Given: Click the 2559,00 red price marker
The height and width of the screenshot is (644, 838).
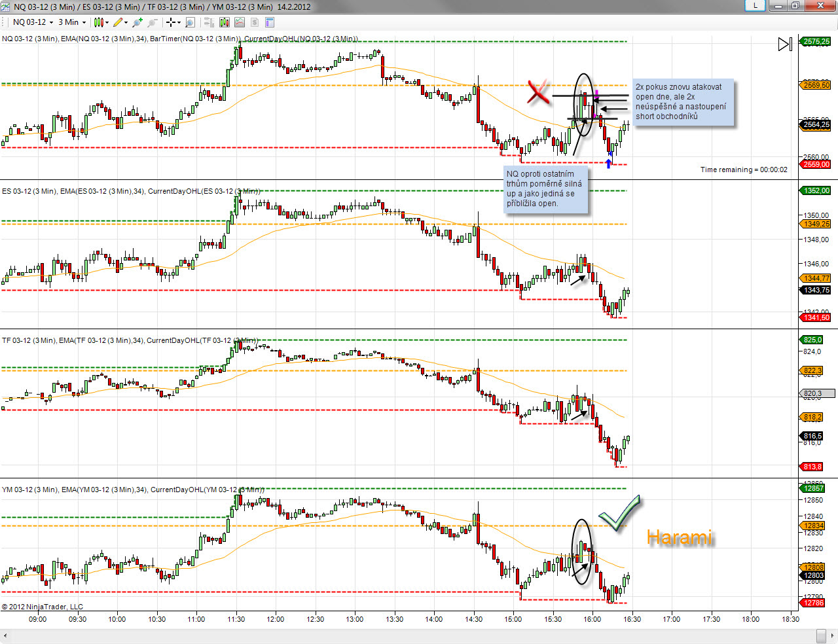Looking at the screenshot, I should (816, 164).
